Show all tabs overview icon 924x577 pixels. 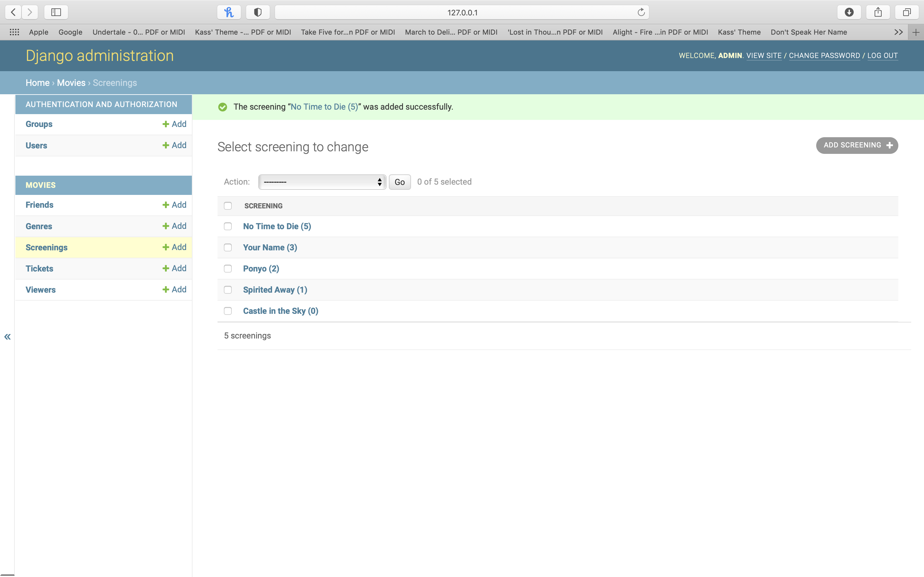(x=907, y=12)
